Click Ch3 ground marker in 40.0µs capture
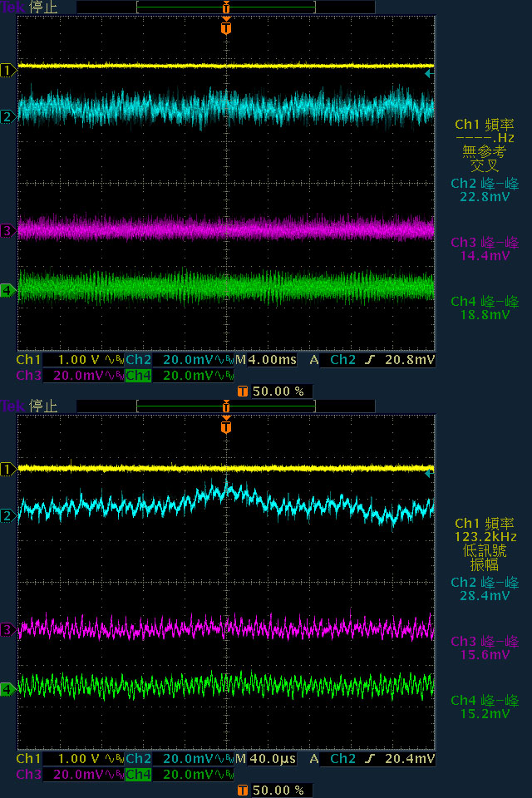532x798 pixels. 7,629
